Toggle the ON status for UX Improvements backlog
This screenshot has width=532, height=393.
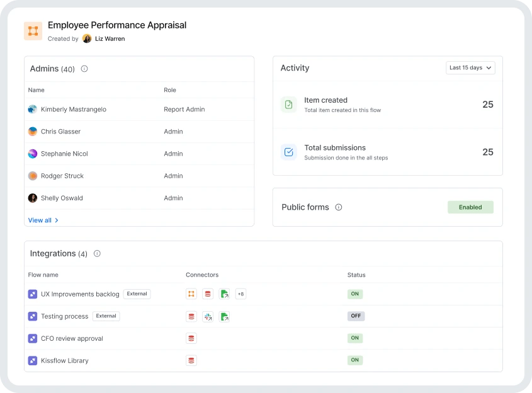[x=355, y=294]
